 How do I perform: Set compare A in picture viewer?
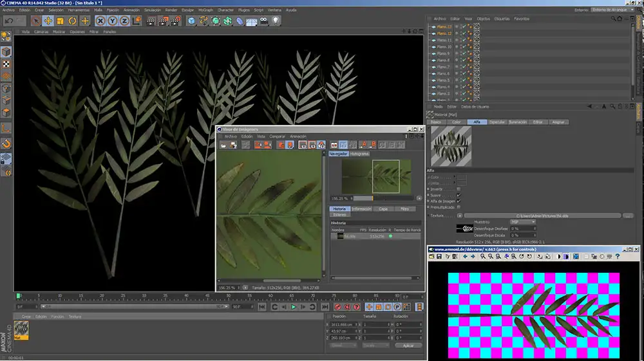point(363,145)
